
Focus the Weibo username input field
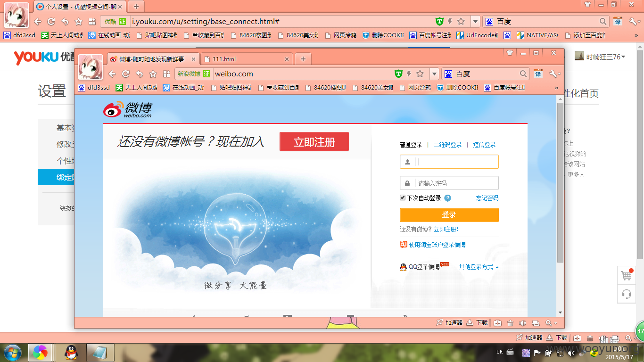449,162
